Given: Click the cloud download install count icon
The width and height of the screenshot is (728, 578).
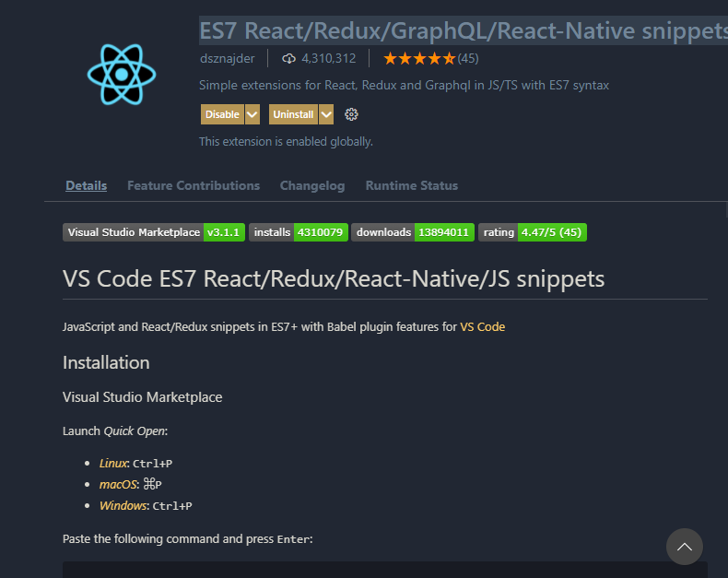Looking at the screenshot, I should tap(288, 59).
